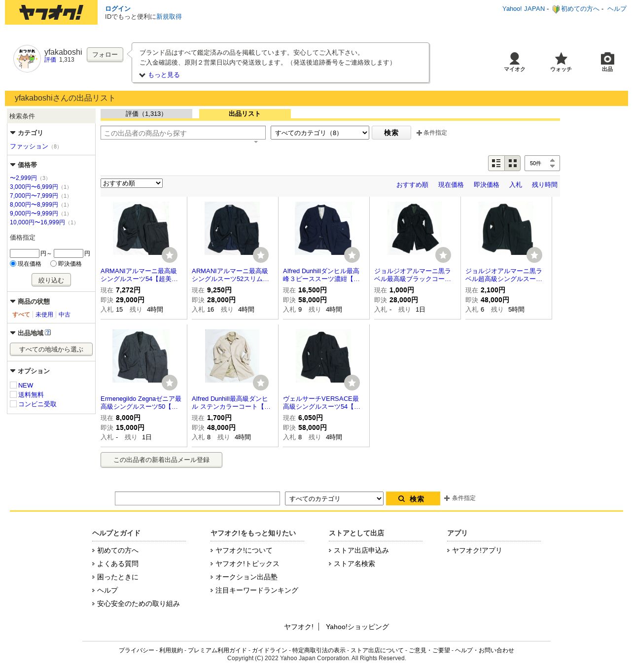Viewport: 633px width, 672px height.
Task: Switch to grid view icon
Action: point(513,163)
